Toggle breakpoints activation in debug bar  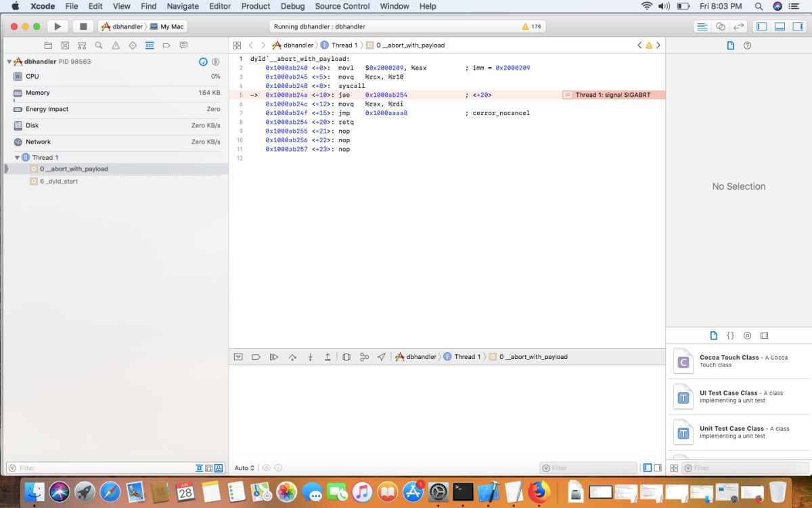256,357
